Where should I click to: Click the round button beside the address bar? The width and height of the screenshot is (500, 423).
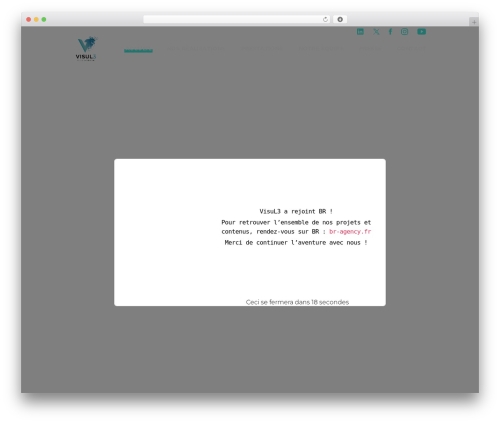point(340,19)
